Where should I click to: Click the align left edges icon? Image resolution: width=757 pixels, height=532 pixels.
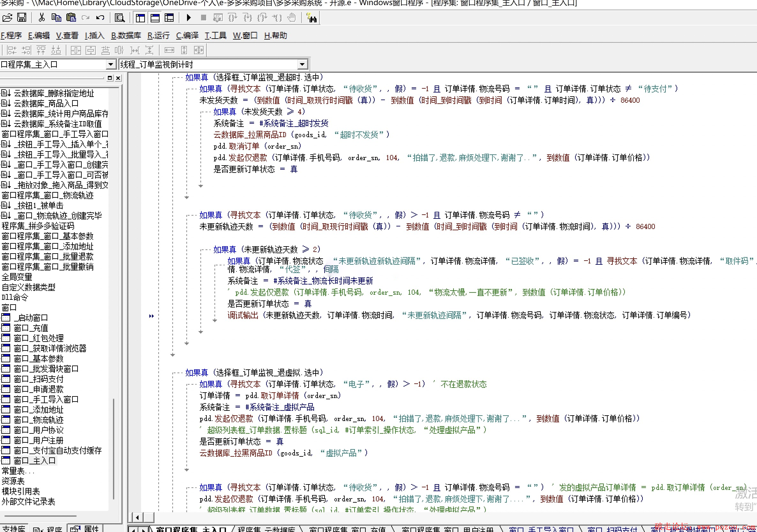click(x=11, y=50)
